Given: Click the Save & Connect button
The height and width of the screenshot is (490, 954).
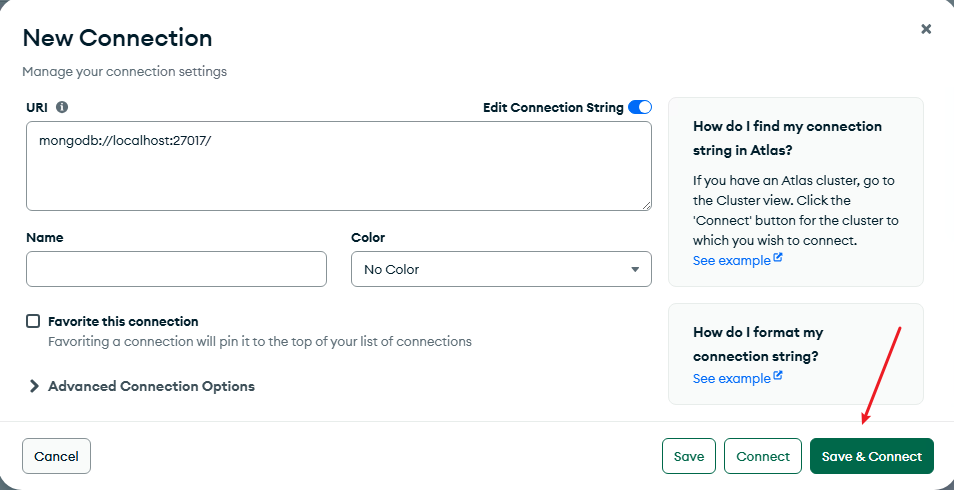Looking at the screenshot, I should pyautogui.click(x=872, y=456).
